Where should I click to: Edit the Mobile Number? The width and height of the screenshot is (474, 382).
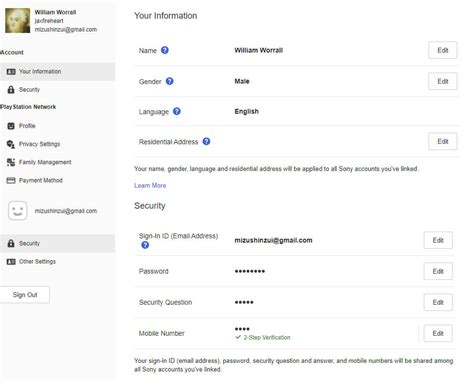click(x=438, y=333)
